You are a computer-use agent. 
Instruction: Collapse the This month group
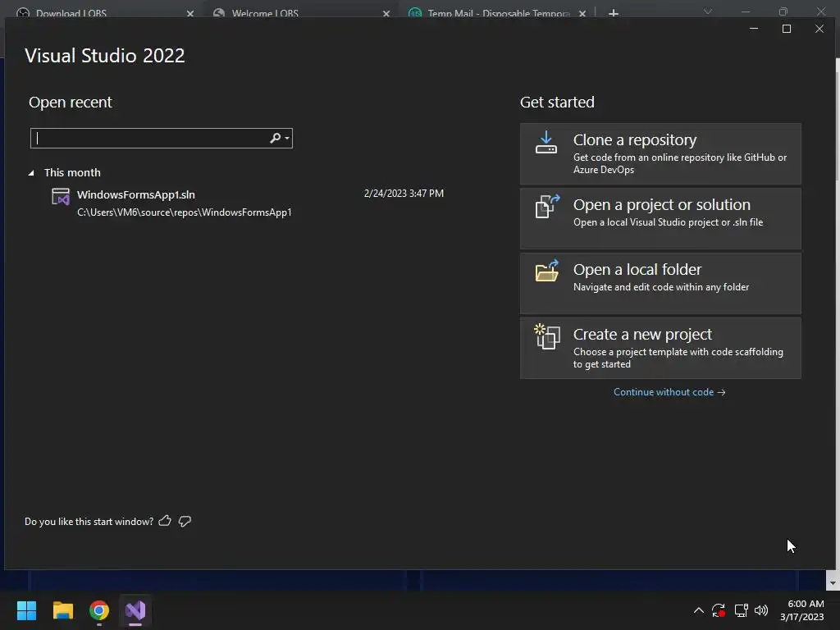(31, 172)
